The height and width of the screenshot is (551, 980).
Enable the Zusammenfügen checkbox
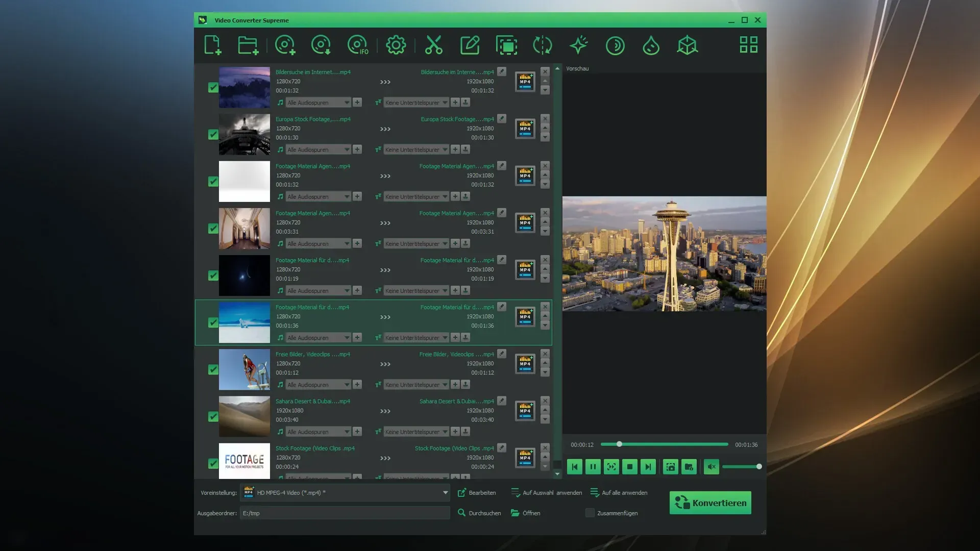(x=590, y=513)
